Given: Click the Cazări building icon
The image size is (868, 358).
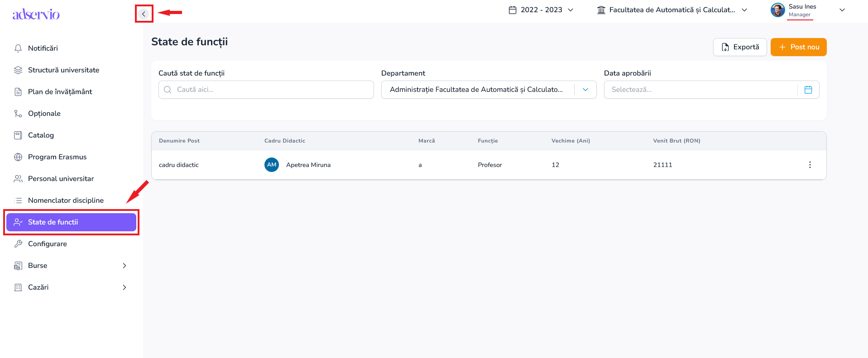Looking at the screenshot, I should (18, 287).
